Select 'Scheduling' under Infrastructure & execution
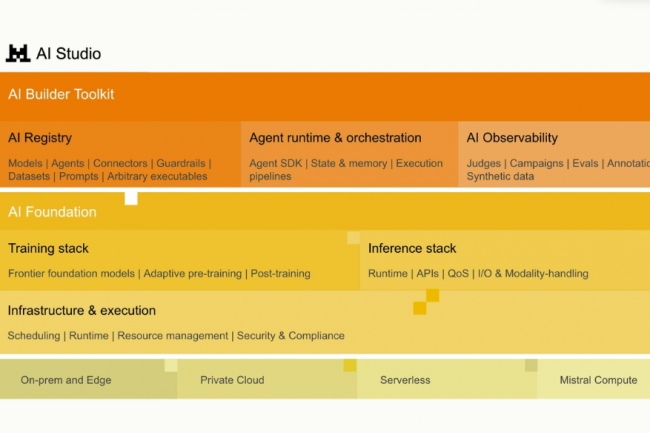This screenshot has height=433, width=650. [34, 336]
